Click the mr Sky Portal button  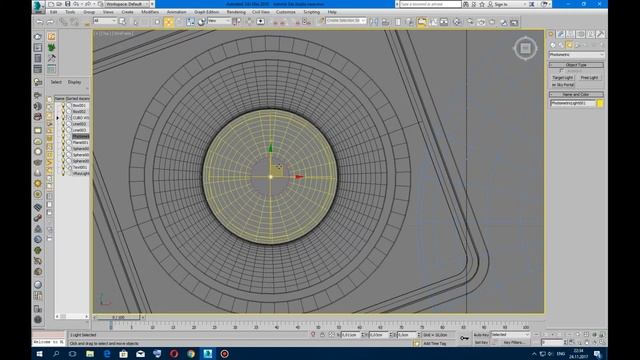coord(563,85)
